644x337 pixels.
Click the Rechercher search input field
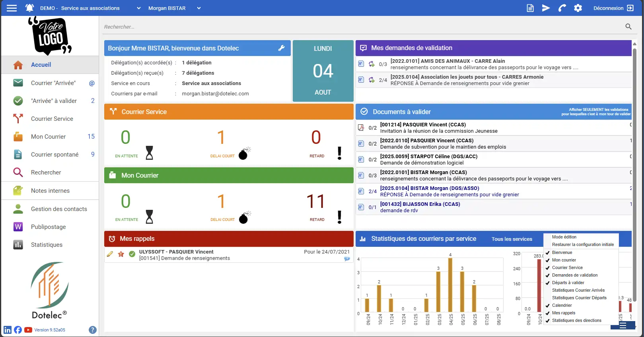[358, 27]
